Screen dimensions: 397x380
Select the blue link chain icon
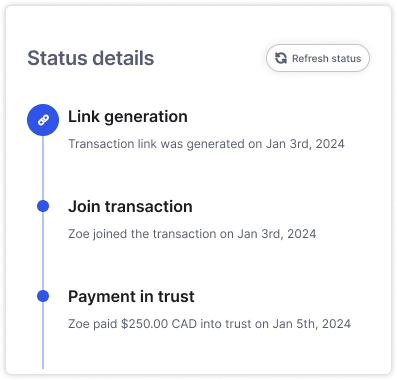tap(43, 120)
